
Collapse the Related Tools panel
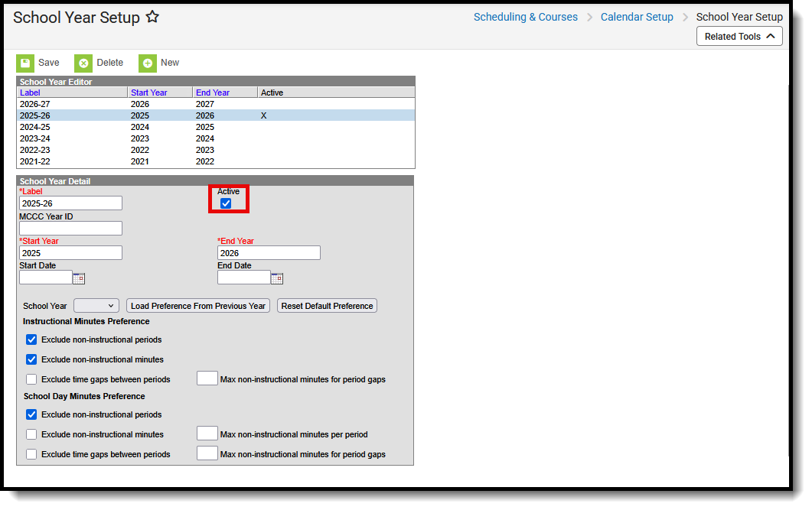[x=739, y=35]
